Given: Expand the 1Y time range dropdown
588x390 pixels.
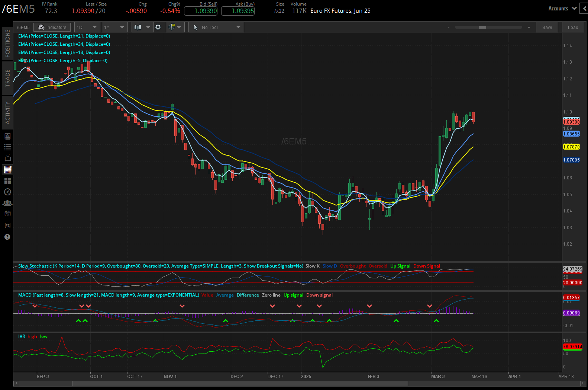Looking at the screenshot, I should (115, 27).
